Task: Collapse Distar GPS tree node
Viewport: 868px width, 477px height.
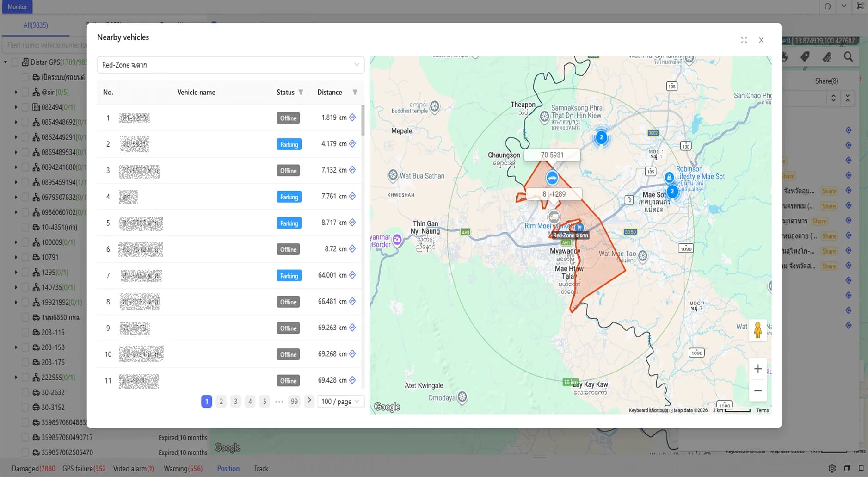Action: tap(6, 62)
